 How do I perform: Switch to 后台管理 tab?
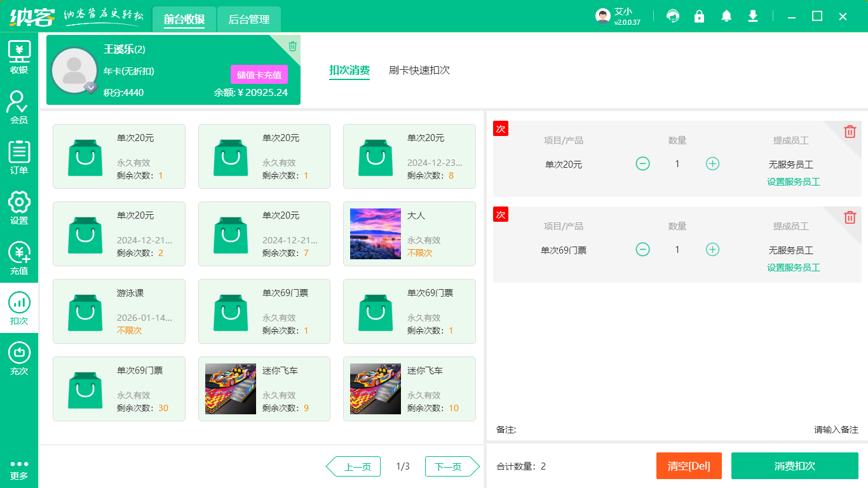249,19
